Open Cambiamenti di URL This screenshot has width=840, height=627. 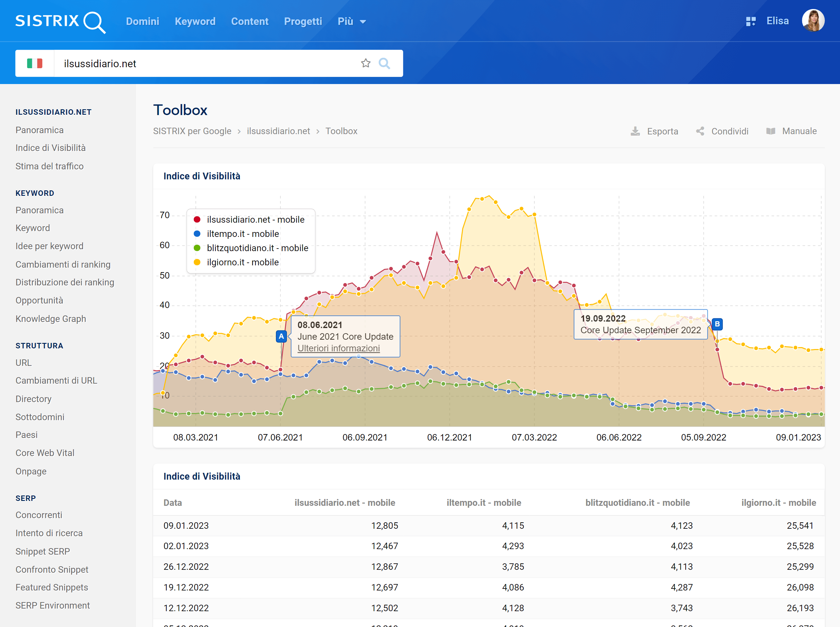tap(56, 381)
